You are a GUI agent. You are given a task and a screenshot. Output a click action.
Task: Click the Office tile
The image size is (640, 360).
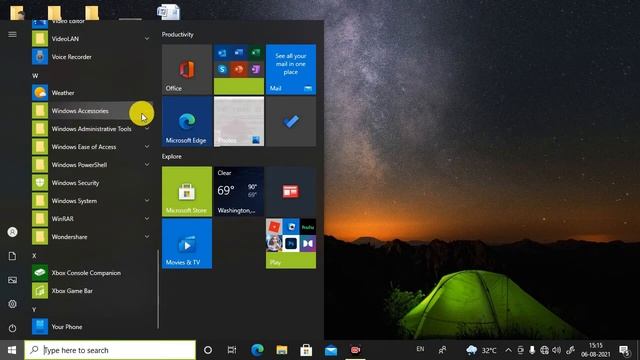point(187,69)
